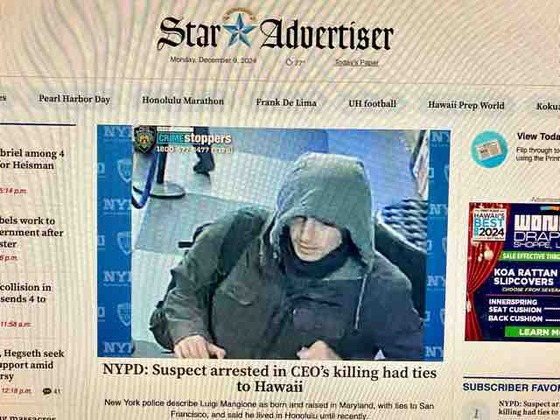Open the Today's Paper link
This screenshot has width=560, height=420.
(356, 62)
